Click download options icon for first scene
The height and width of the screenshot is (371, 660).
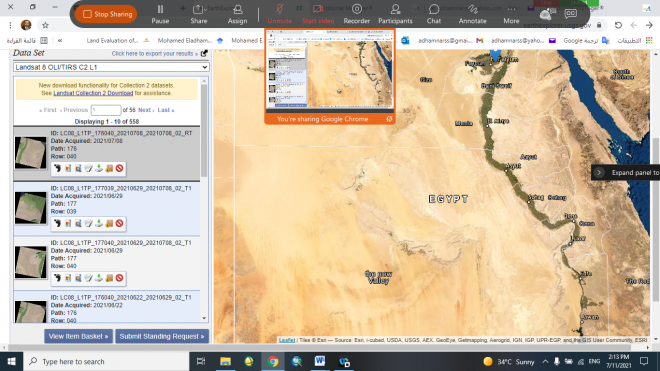tap(99, 168)
